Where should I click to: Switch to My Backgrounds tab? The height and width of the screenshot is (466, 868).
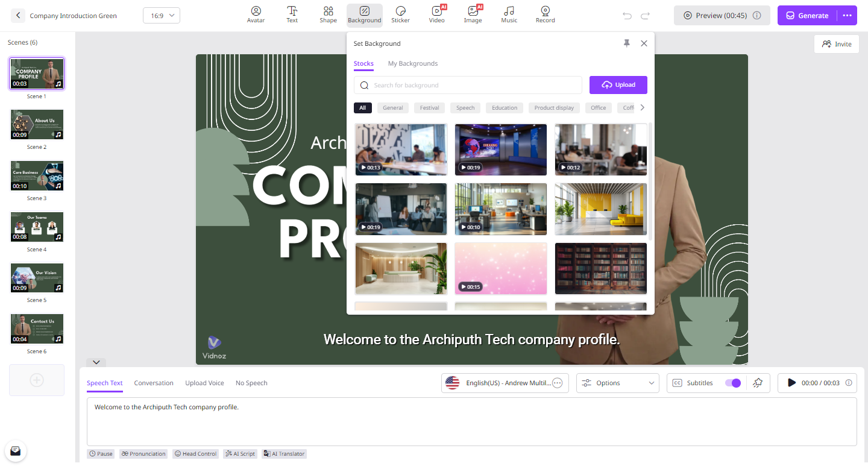click(x=413, y=63)
